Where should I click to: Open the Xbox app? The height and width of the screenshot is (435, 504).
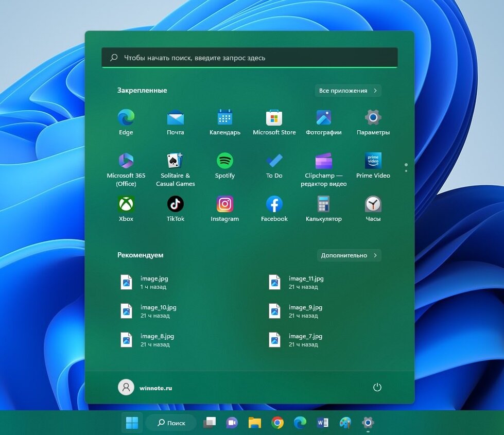(126, 209)
